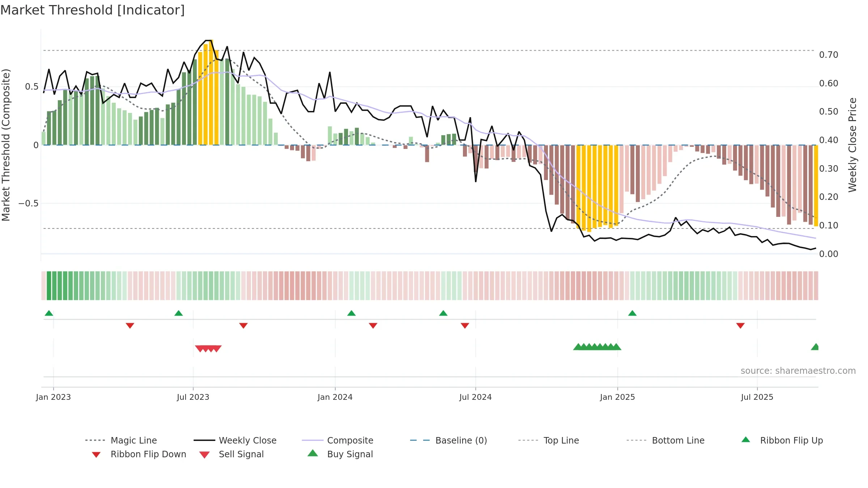Toggle Buy Signal legend entry

tap(340, 454)
